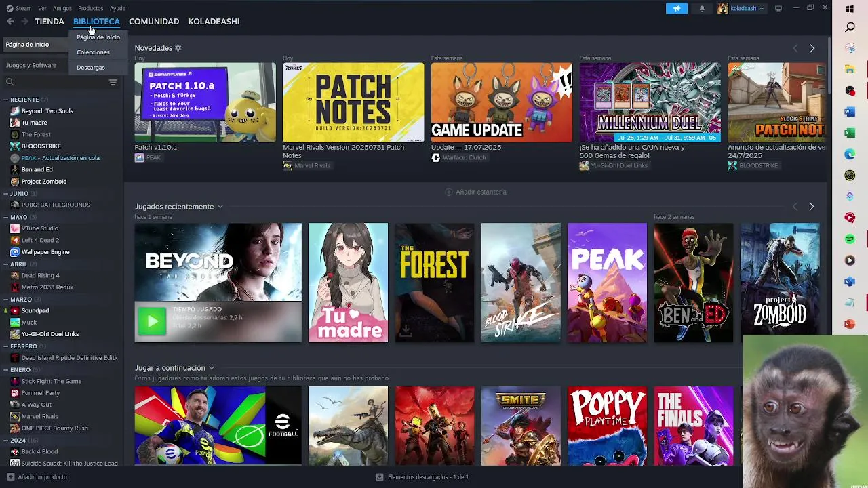Viewport: 868px width, 488px height.
Task: Collapse the ABRIL category
Action: (x=5, y=264)
